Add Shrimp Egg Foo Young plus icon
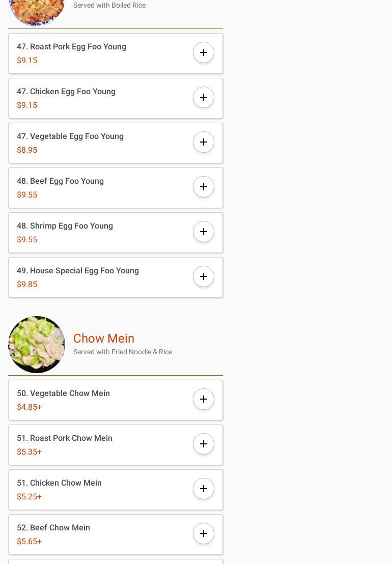The width and height of the screenshot is (392, 564). (204, 232)
